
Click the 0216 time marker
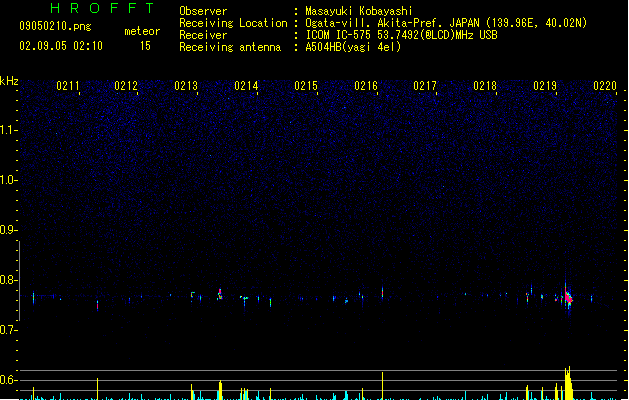coord(366,86)
